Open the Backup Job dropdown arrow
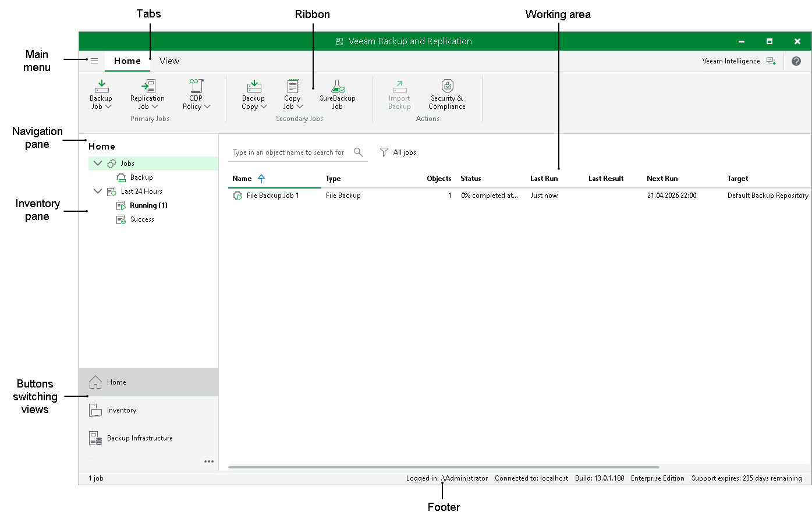812x519 pixels. click(x=108, y=106)
